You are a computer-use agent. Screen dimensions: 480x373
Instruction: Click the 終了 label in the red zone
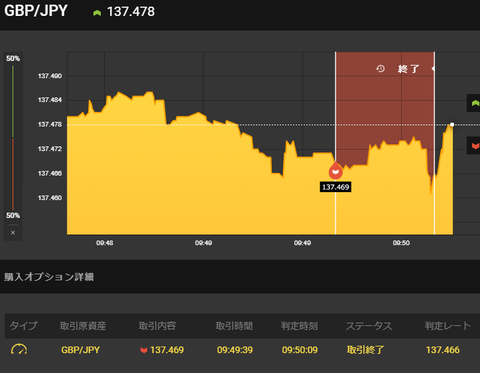point(409,69)
